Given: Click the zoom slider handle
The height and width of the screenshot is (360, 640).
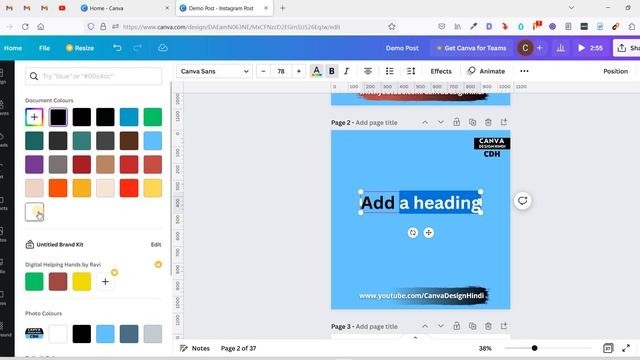Looking at the screenshot, I should pos(534,348).
